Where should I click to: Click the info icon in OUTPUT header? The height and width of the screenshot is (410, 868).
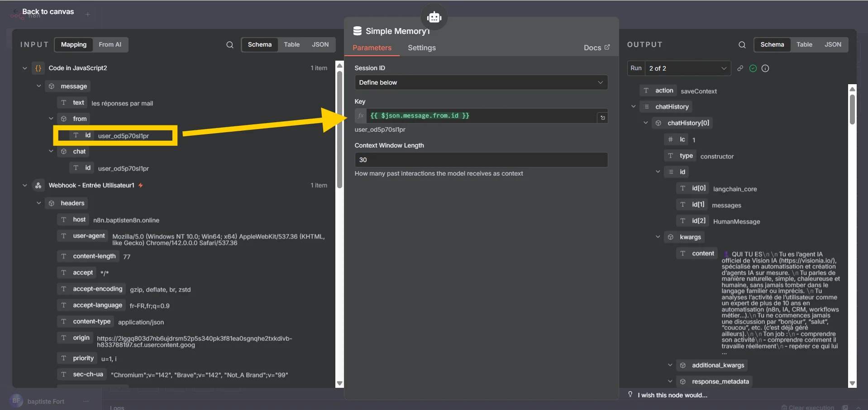(765, 68)
